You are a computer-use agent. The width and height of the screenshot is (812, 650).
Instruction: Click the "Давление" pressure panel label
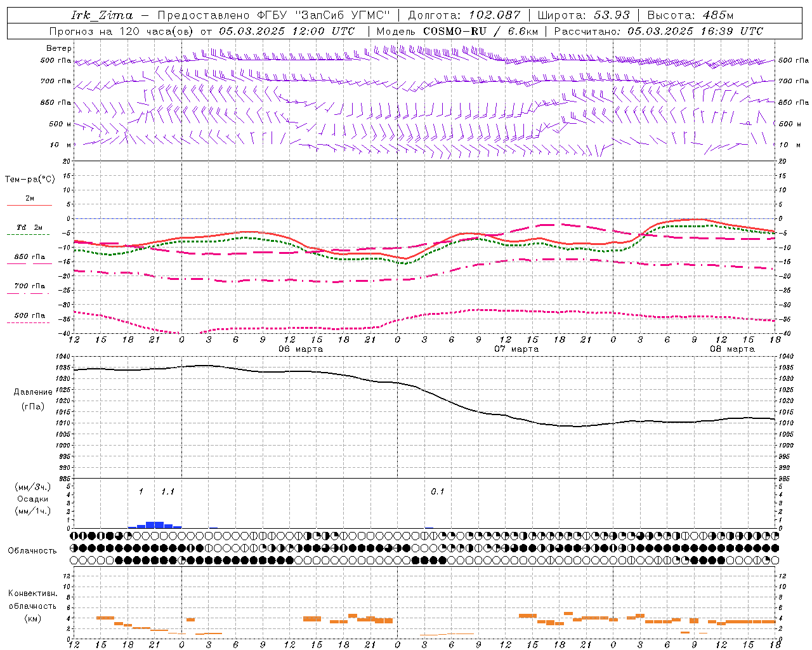click(33, 392)
